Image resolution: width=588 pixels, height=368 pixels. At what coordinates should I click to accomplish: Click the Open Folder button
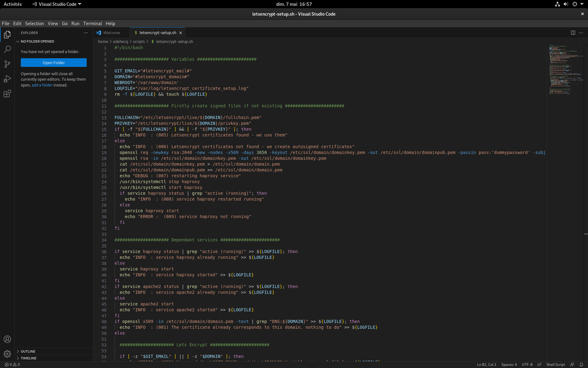(x=54, y=63)
